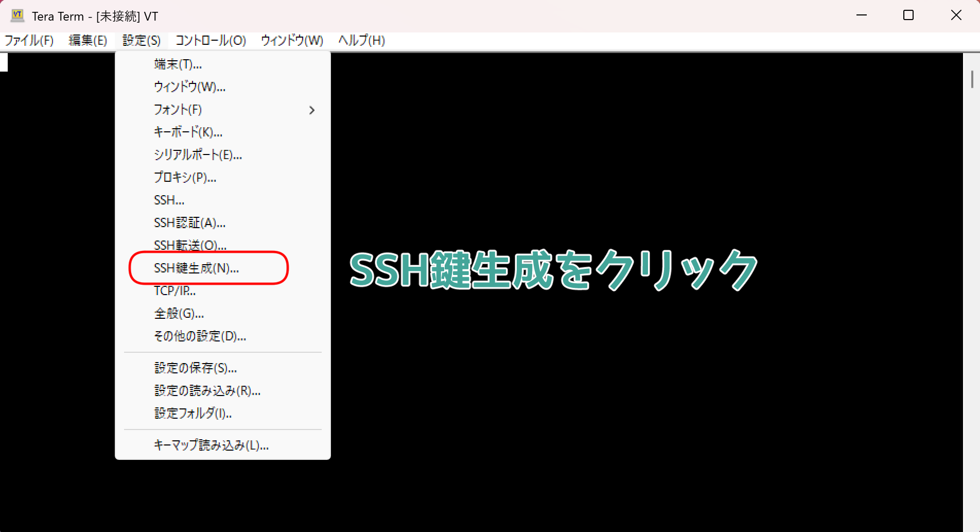Open プロキシ(P)... settings
Screen dimensions: 980x532
[185, 178]
